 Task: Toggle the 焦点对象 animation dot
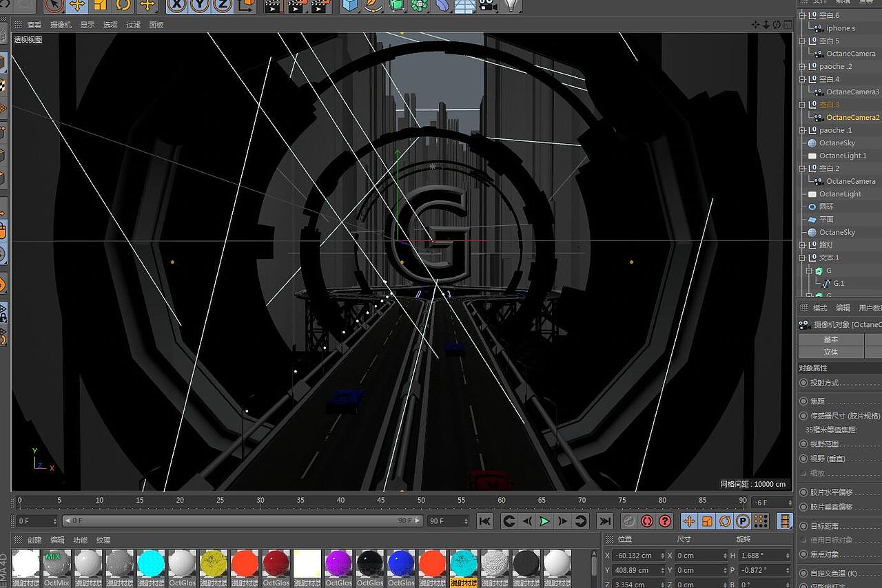click(x=803, y=554)
